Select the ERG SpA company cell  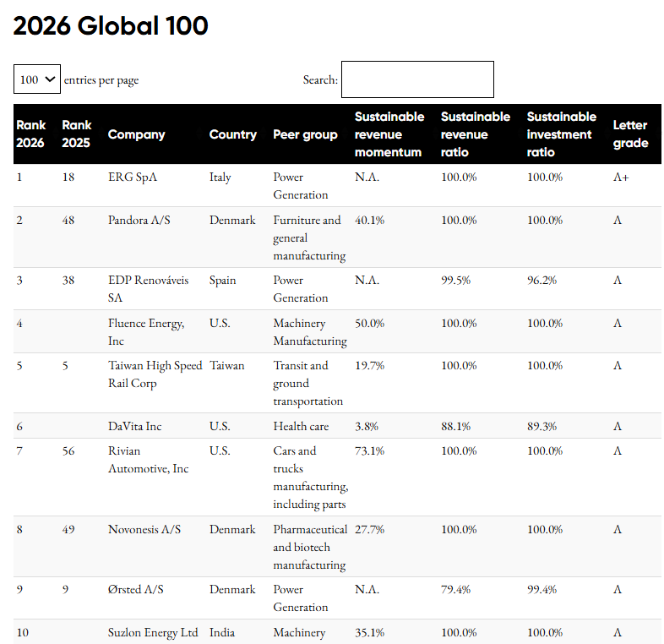click(133, 177)
